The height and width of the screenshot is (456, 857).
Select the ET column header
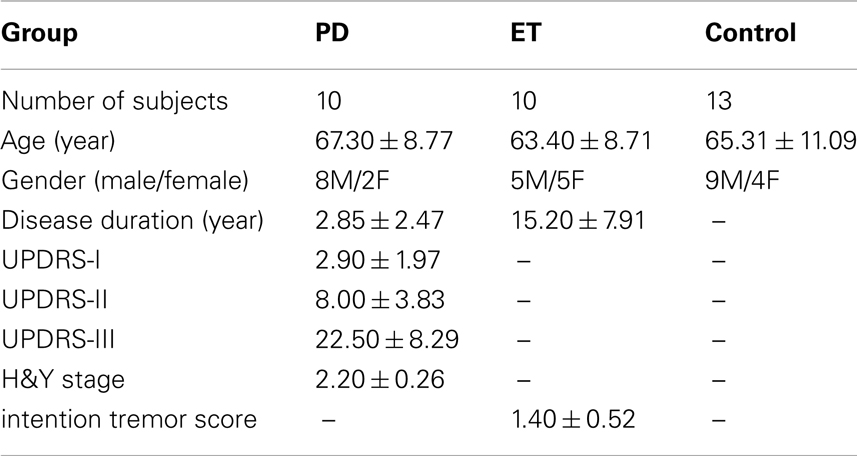pos(525,33)
